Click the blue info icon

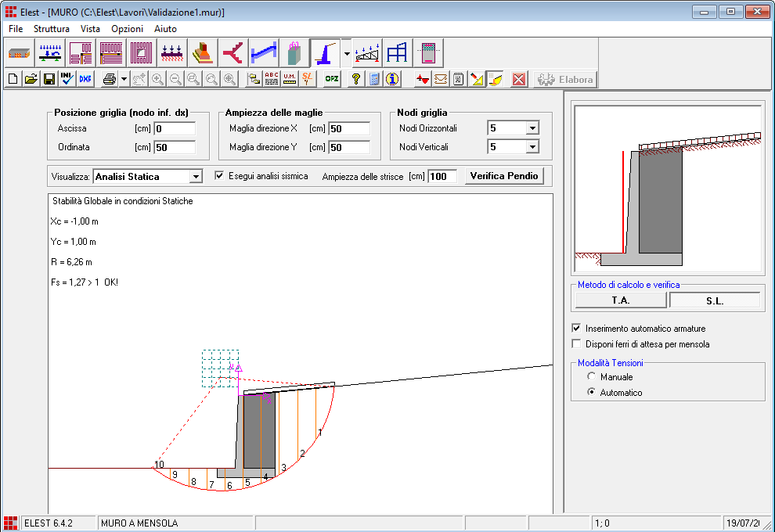coord(393,79)
